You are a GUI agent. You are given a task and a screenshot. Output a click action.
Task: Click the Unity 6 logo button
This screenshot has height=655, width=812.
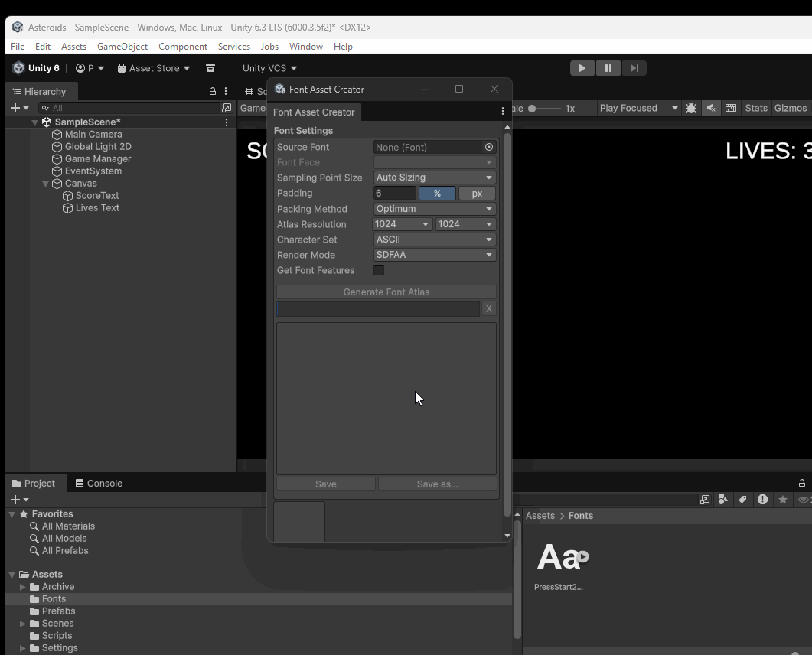click(x=36, y=68)
